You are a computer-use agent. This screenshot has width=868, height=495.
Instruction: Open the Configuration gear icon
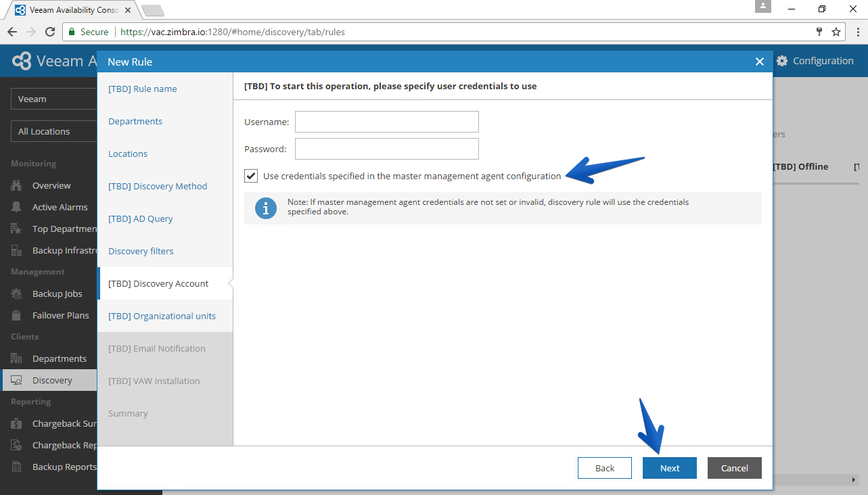coord(782,61)
